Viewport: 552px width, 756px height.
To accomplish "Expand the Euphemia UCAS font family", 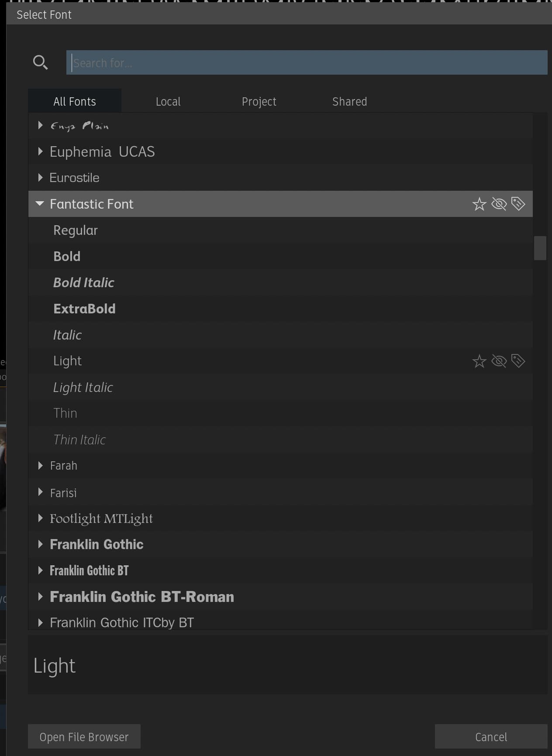I will (40, 151).
